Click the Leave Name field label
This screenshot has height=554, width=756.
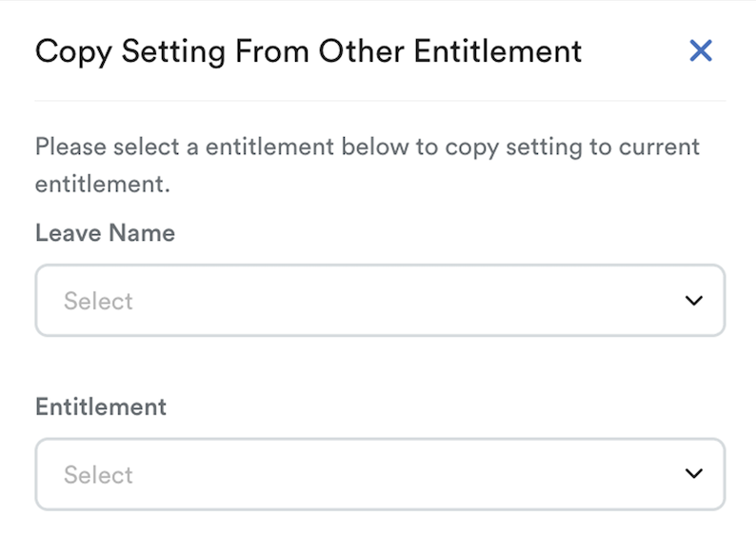pos(105,233)
